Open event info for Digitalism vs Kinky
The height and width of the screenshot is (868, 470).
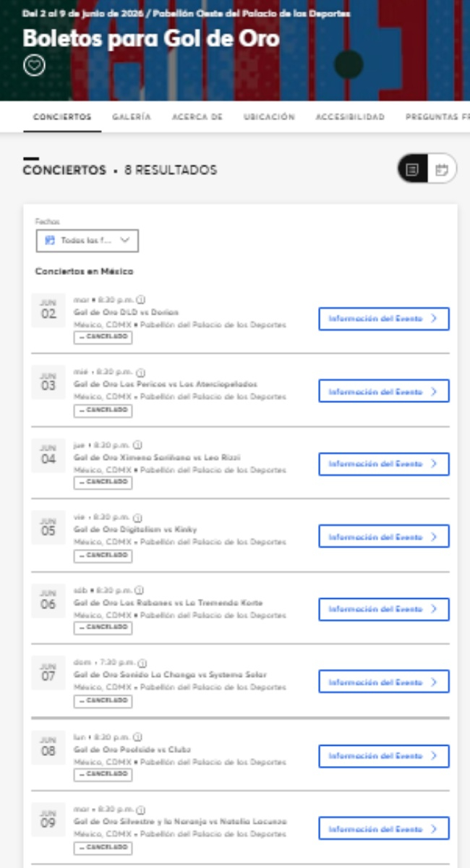click(384, 537)
